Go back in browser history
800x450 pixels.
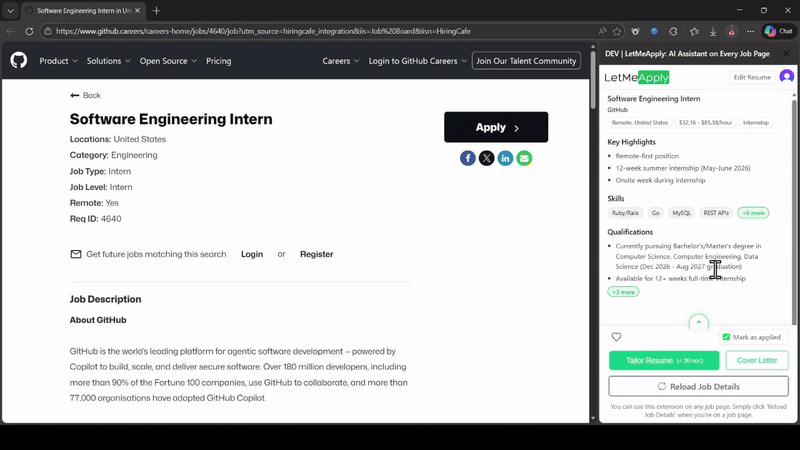tap(11, 31)
